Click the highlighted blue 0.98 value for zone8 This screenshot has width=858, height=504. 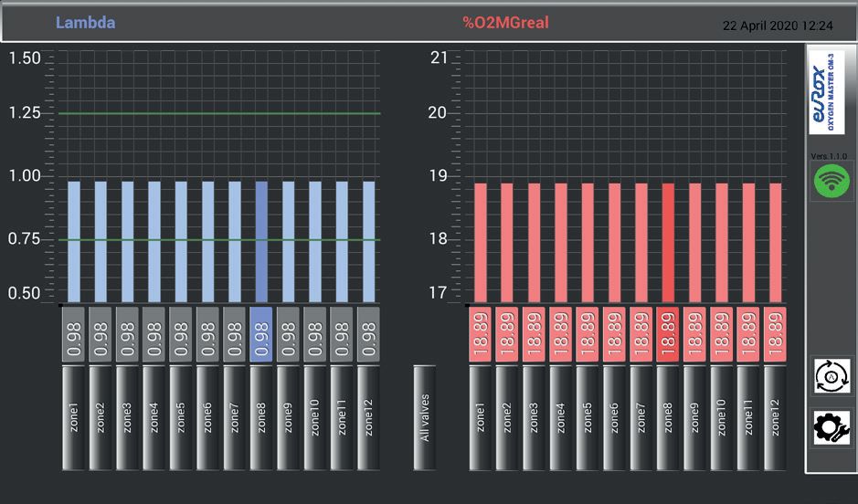pos(261,333)
